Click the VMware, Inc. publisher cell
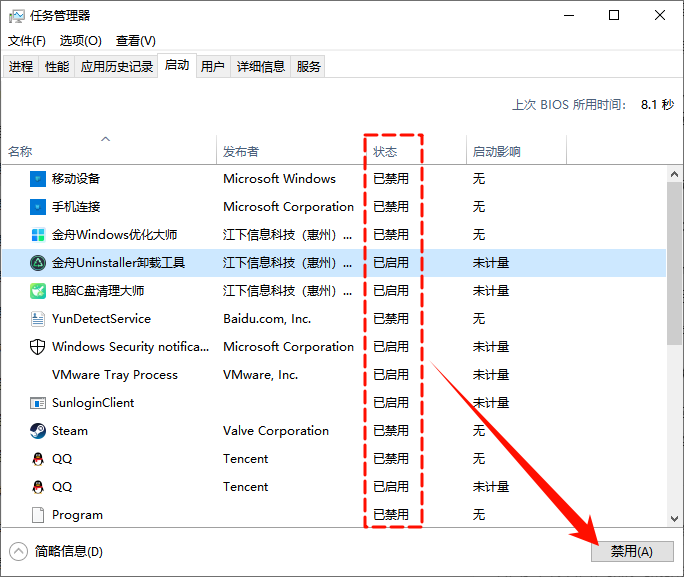This screenshot has height=577, width=684. (260, 375)
